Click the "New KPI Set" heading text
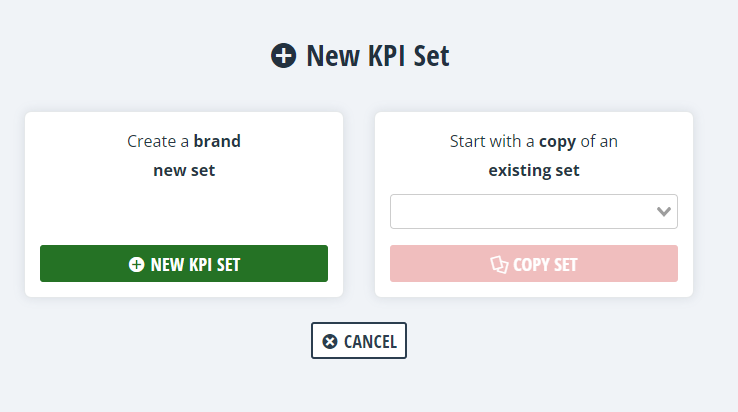This screenshot has width=738, height=412. pos(378,56)
